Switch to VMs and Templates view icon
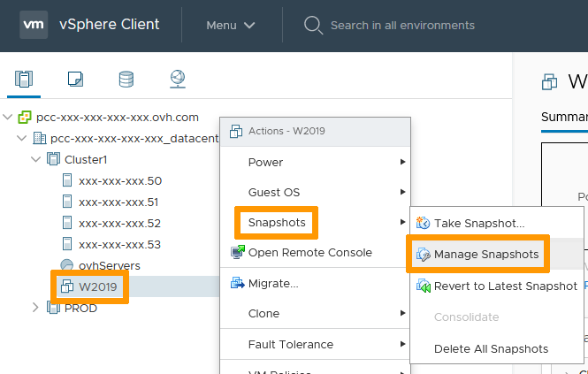This screenshot has height=374, width=588. coord(75,80)
